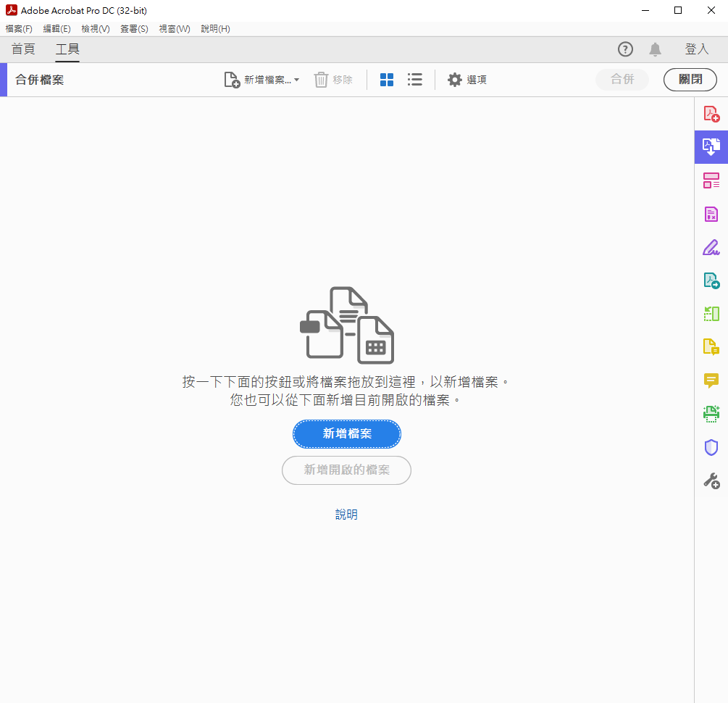Screen dimensions: 728x703
Task: Open the 檢視(V) menu
Action: coord(95,29)
